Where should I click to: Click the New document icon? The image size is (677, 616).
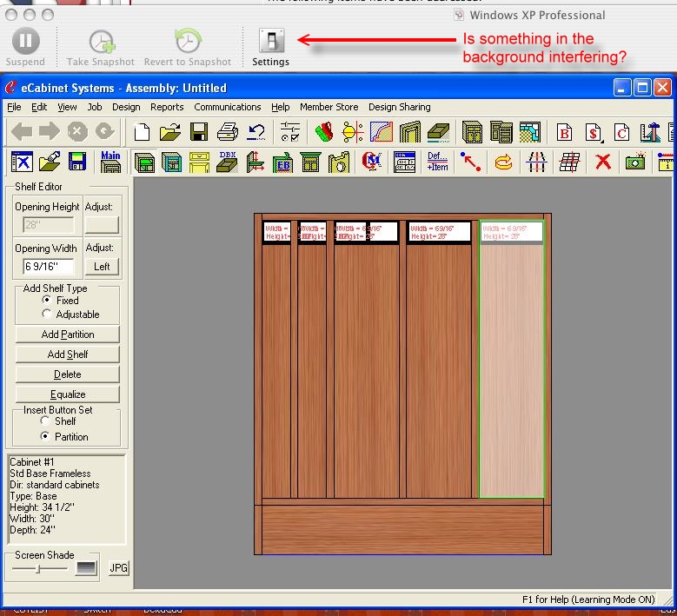pyautogui.click(x=142, y=132)
